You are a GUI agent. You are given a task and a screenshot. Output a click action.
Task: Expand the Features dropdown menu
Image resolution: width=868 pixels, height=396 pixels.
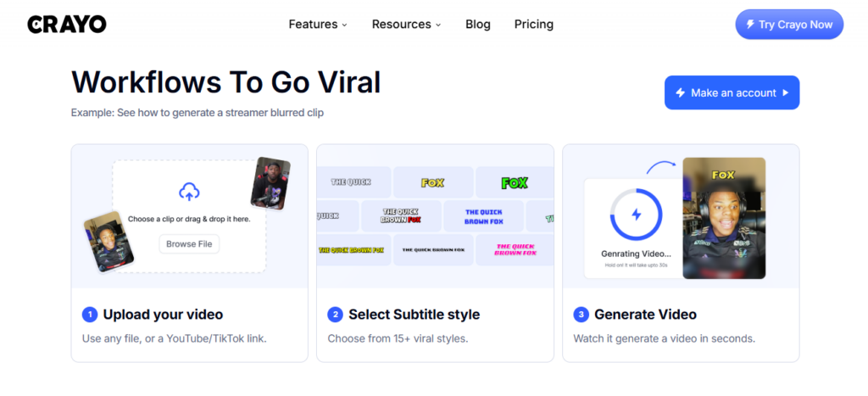pos(318,25)
